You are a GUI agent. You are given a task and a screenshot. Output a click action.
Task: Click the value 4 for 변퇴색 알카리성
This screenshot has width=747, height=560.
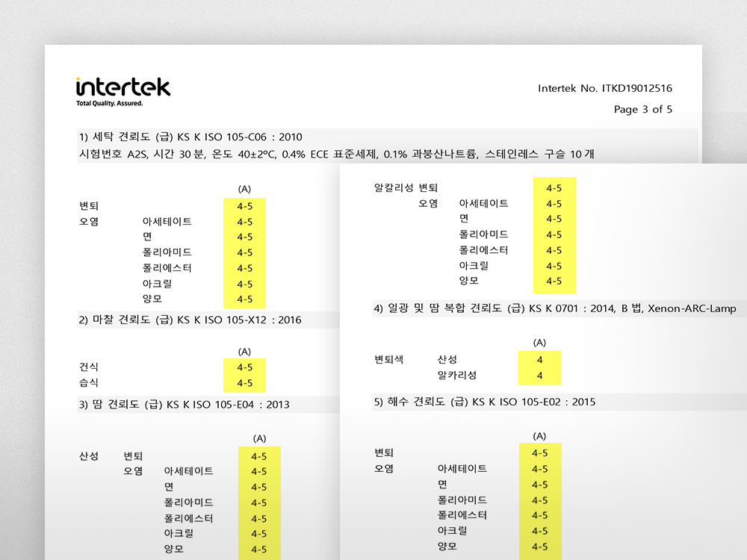[x=540, y=376]
